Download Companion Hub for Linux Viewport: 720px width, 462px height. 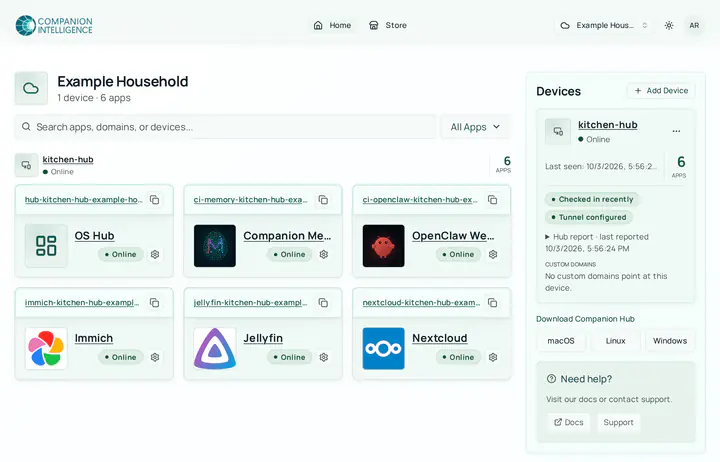click(x=615, y=341)
